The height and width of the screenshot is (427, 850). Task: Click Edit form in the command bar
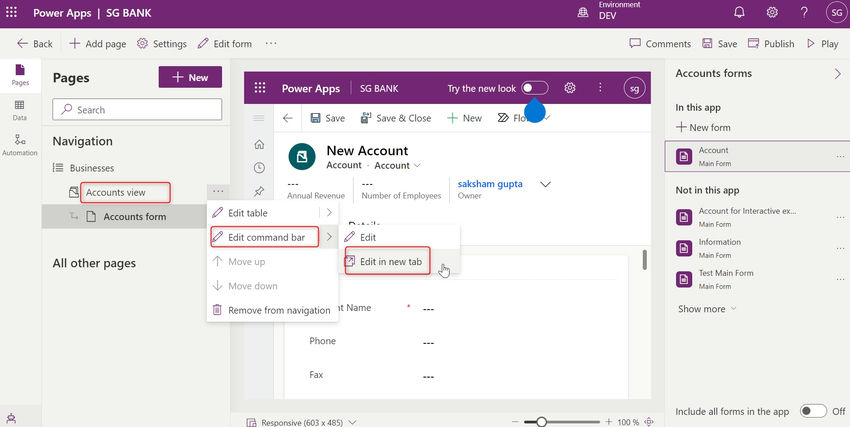(x=224, y=44)
